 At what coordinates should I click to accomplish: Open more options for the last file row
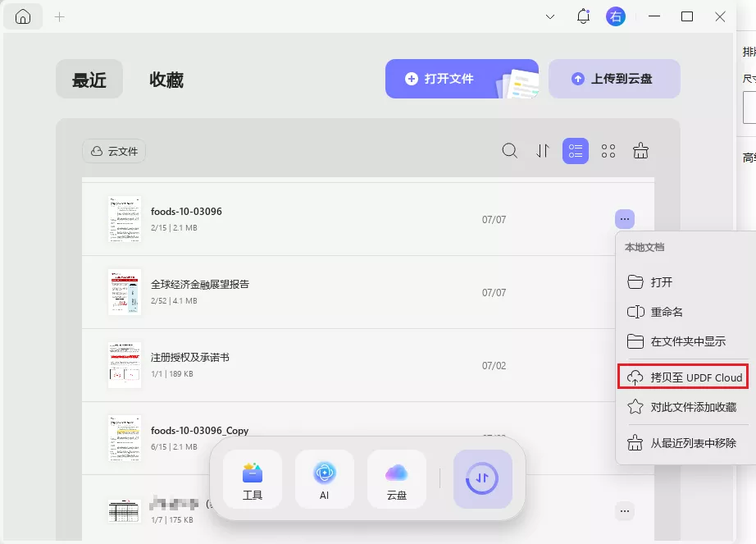click(625, 510)
